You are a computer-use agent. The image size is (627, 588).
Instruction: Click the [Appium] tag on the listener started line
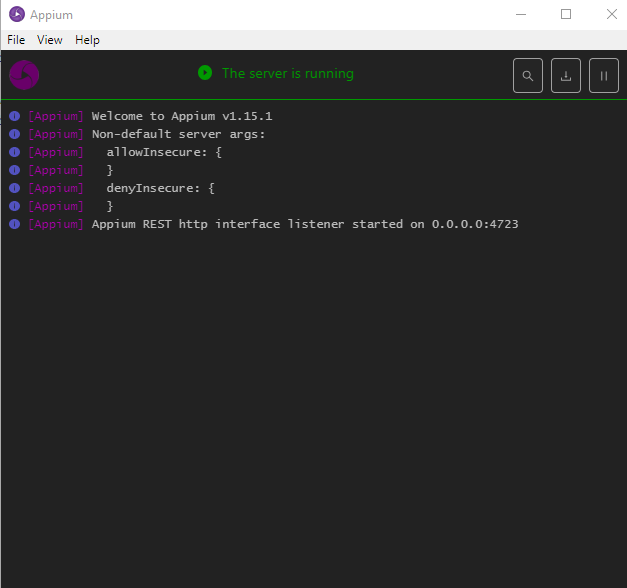[x=56, y=224]
